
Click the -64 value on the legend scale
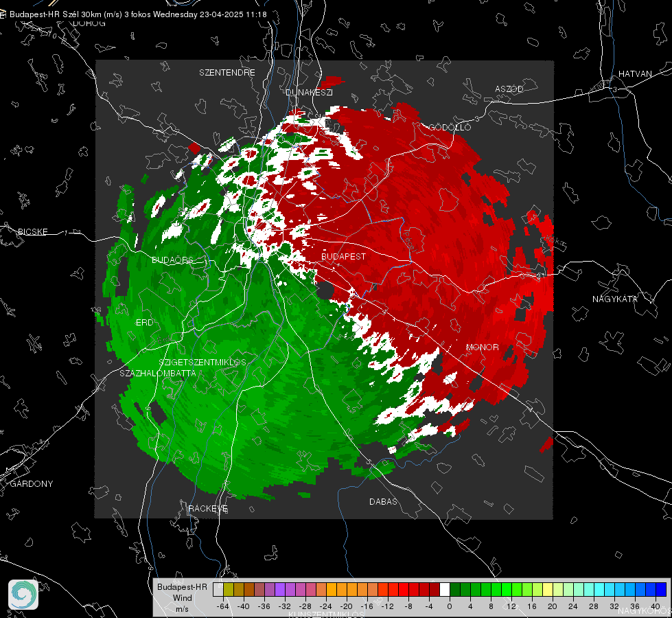point(223,606)
